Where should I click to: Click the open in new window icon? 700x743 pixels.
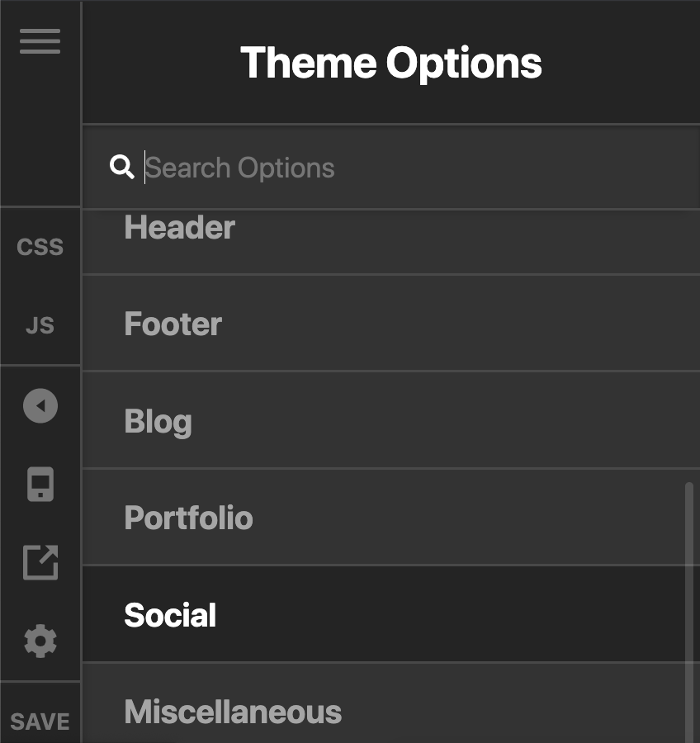point(40,562)
